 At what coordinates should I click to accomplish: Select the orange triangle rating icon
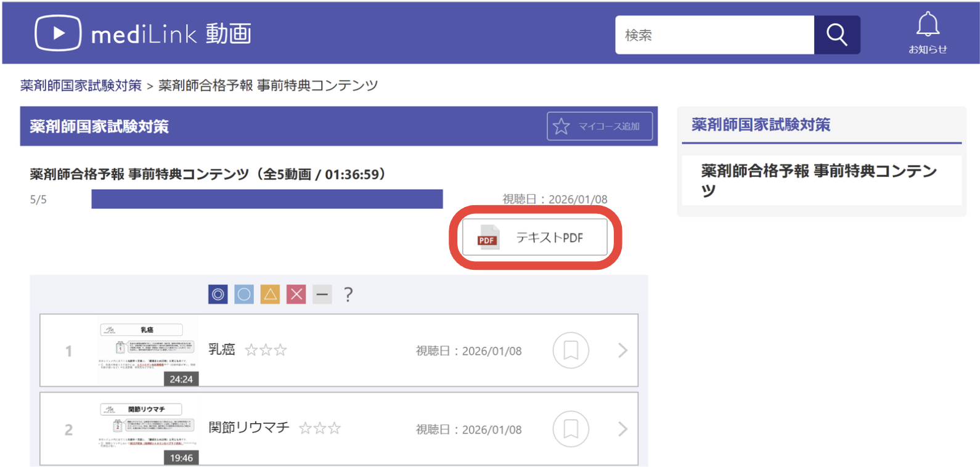click(270, 294)
